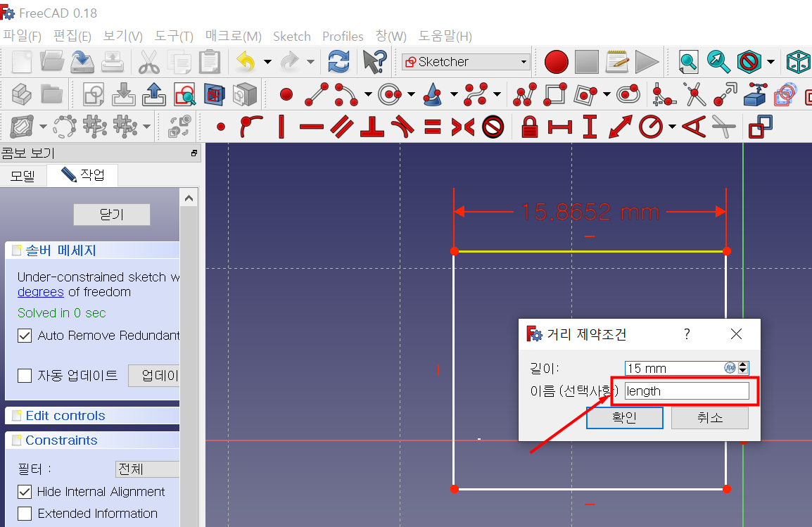Click the What's This help cursor icon
812x527 pixels.
(374, 62)
